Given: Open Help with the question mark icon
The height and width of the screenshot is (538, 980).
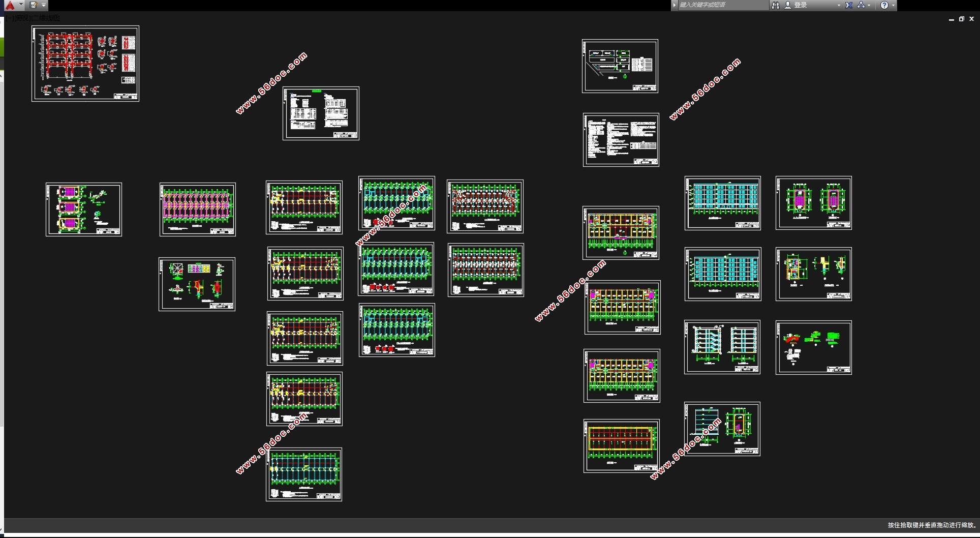Looking at the screenshot, I should tap(884, 5).
